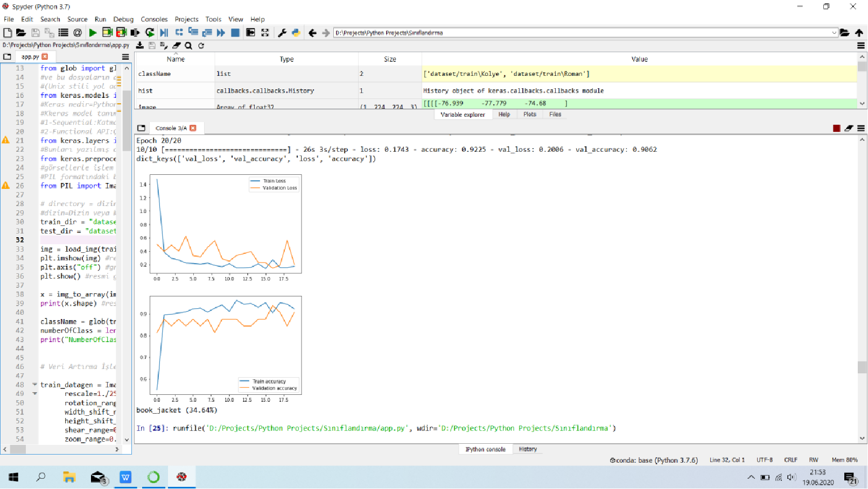Viewport: 868px width, 489px height.
Task: Open Windows search on the taskbar
Action: [41, 477]
